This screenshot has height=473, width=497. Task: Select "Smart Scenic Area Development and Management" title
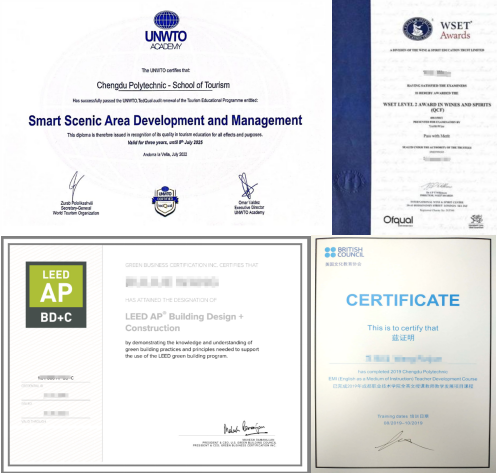pyautogui.click(x=165, y=121)
